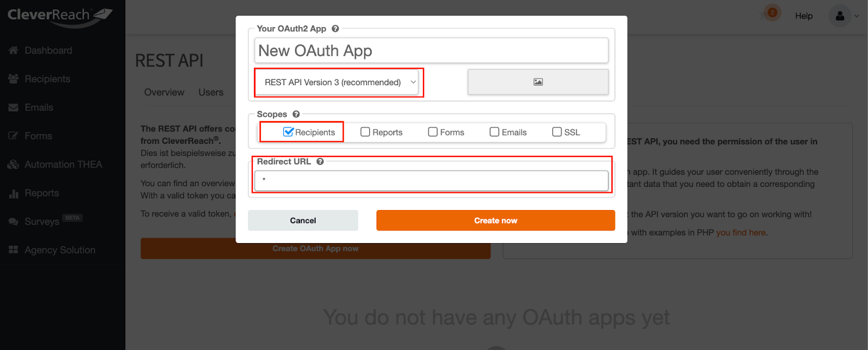This screenshot has width=868, height=350.
Task: Click the image upload icon button
Action: pos(538,82)
